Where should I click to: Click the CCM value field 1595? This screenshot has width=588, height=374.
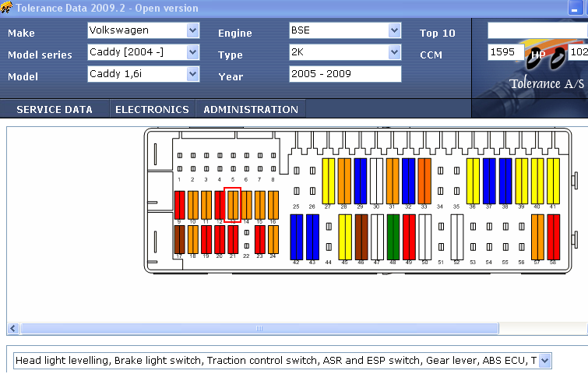coord(505,52)
